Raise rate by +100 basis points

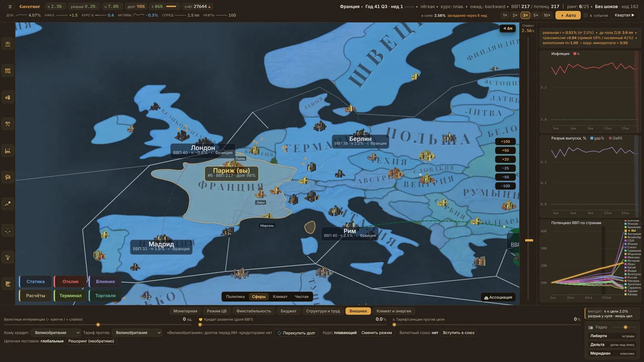click(505, 142)
